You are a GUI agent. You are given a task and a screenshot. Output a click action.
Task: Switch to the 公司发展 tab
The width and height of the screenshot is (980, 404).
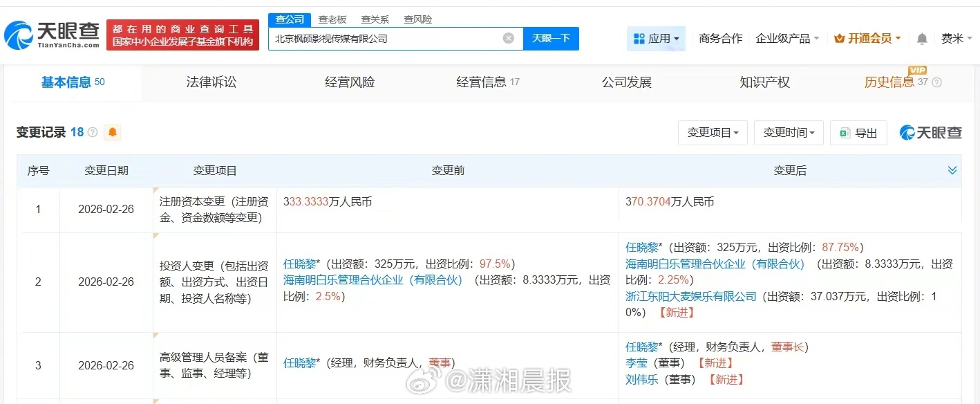tap(626, 82)
